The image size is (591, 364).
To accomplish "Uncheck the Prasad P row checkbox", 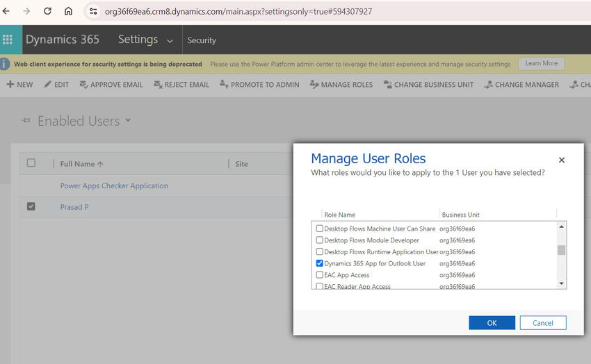I will click(31, 206).
